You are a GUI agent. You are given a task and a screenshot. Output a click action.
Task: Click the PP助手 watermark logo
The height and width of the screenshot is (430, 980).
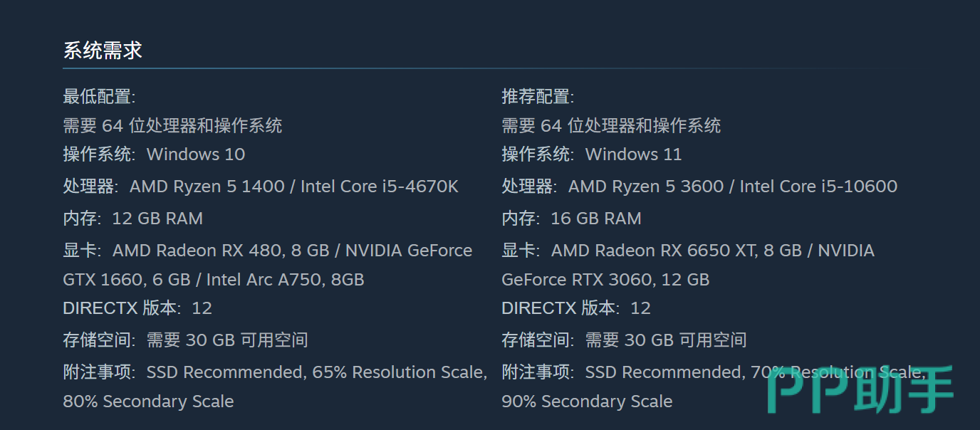861,390
